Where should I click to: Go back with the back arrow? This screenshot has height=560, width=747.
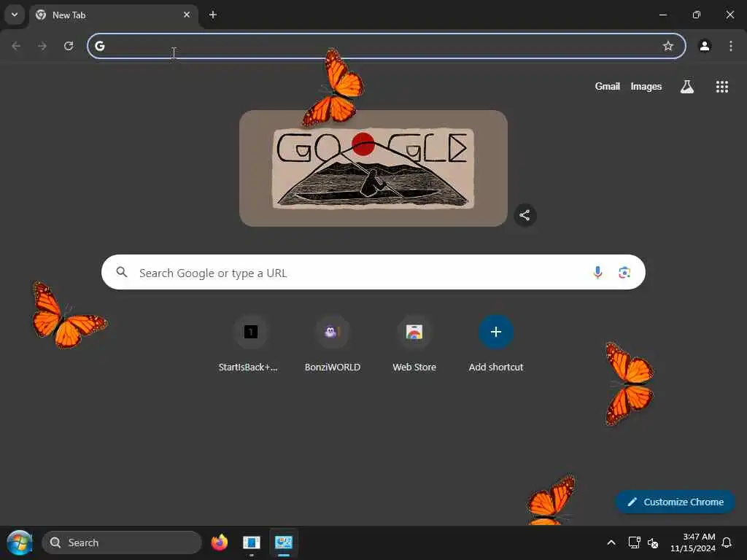point(16,46)
